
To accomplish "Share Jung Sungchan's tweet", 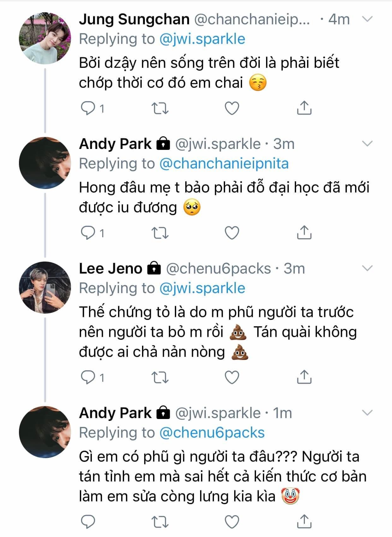I will (304, 108).
